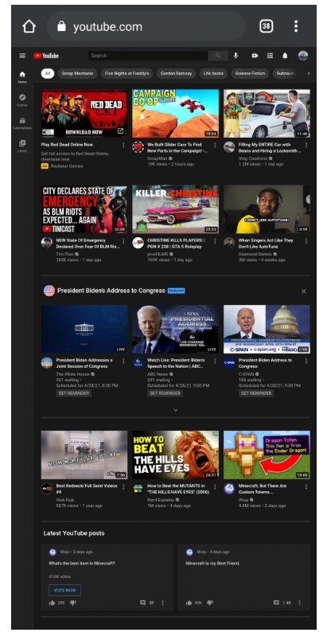The width and height of the screenshot is (327, 644).
Task: Open options for CHRISTINE KILLS PLAYERS video
Action: (x=215, y=240)
